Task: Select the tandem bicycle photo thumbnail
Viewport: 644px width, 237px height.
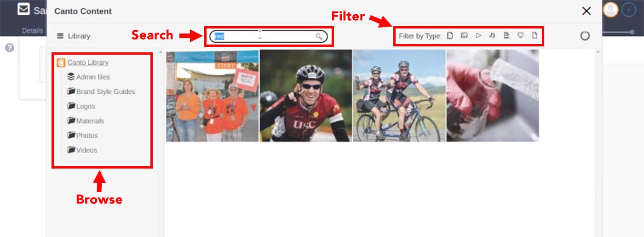Action: click(399, 96)
